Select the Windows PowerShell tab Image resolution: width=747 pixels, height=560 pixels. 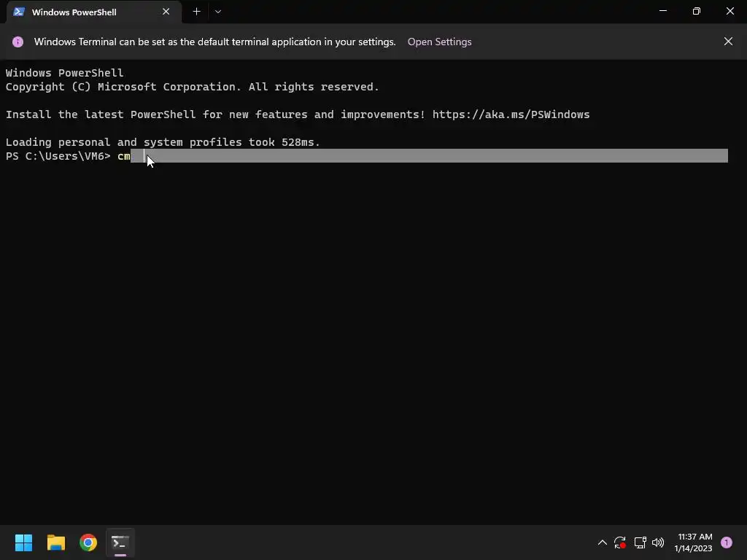coord(94,12)
